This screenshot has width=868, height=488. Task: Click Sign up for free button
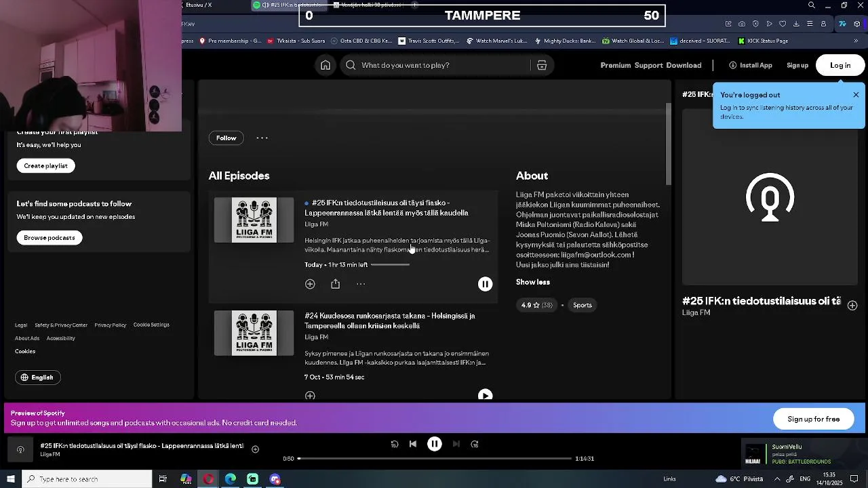coord(814,419)
